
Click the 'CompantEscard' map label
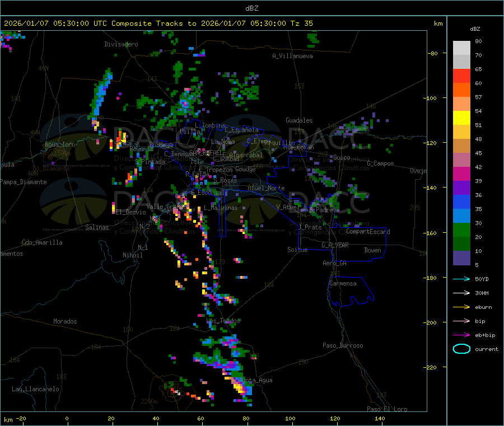tap(368, 232)
